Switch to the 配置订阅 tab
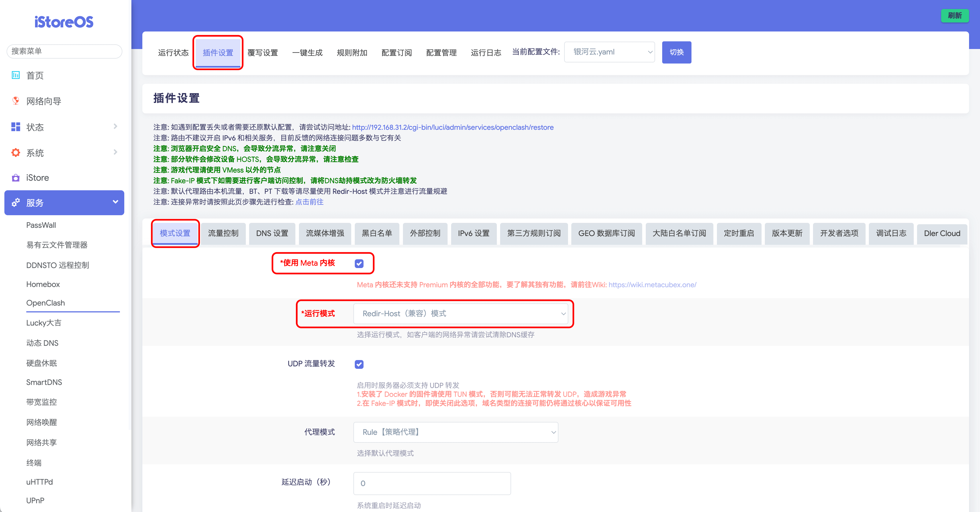Viewport: 980px width, 512px height. pos(397,53)
